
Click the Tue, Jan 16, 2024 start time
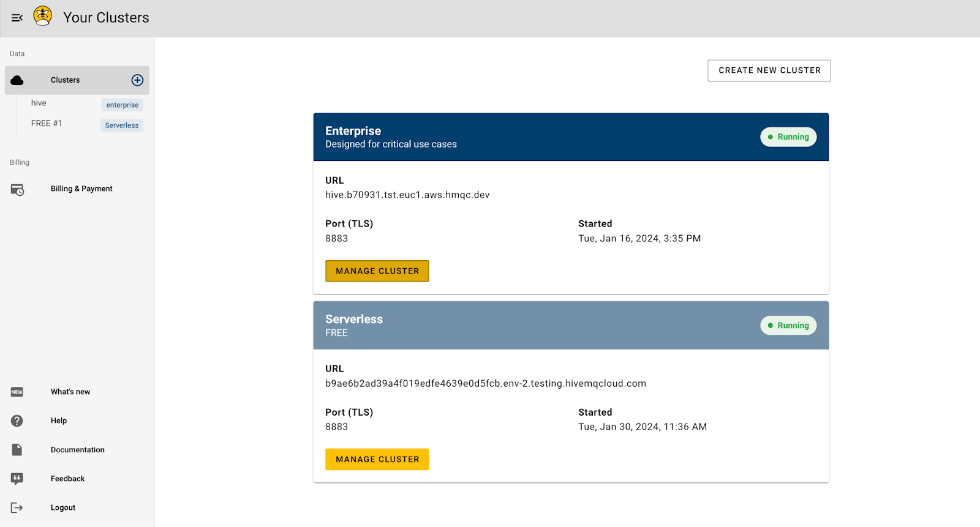click(x=639, y=239)
